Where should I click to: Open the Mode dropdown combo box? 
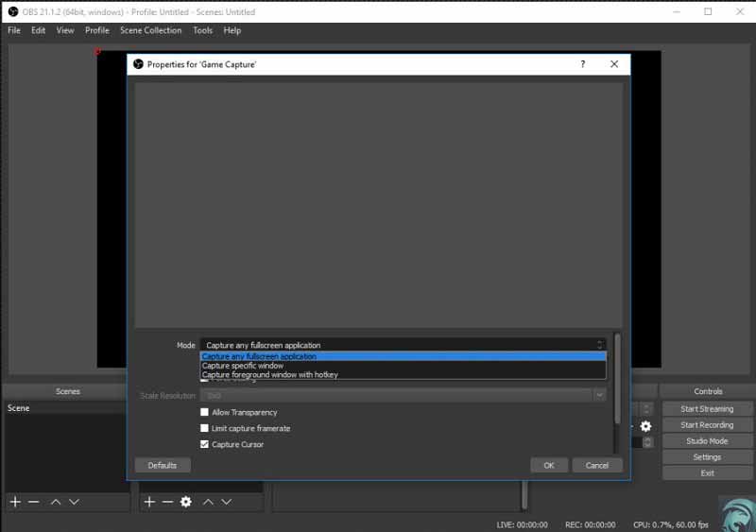(404, 345)
